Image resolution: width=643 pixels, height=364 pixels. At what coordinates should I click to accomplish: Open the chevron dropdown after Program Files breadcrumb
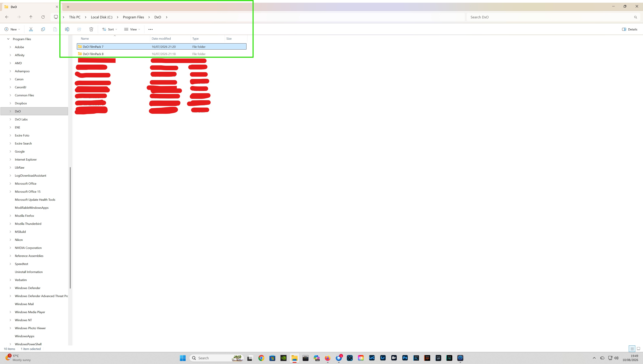[x=149, y=17]
